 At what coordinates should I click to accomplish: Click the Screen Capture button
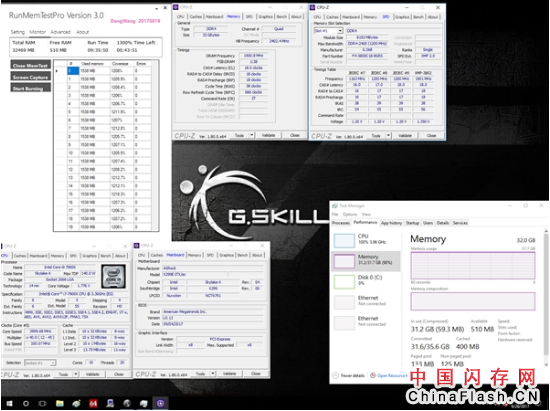(31, 77)
